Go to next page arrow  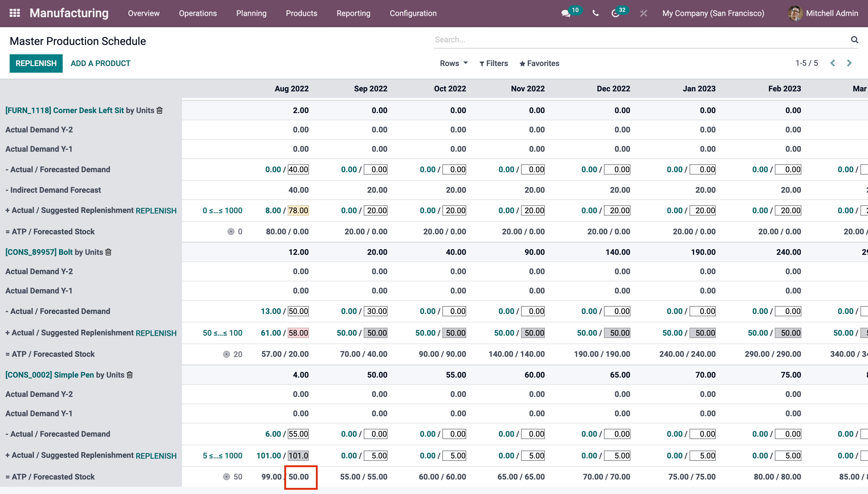pyautogui.click(x=849, y=63)
